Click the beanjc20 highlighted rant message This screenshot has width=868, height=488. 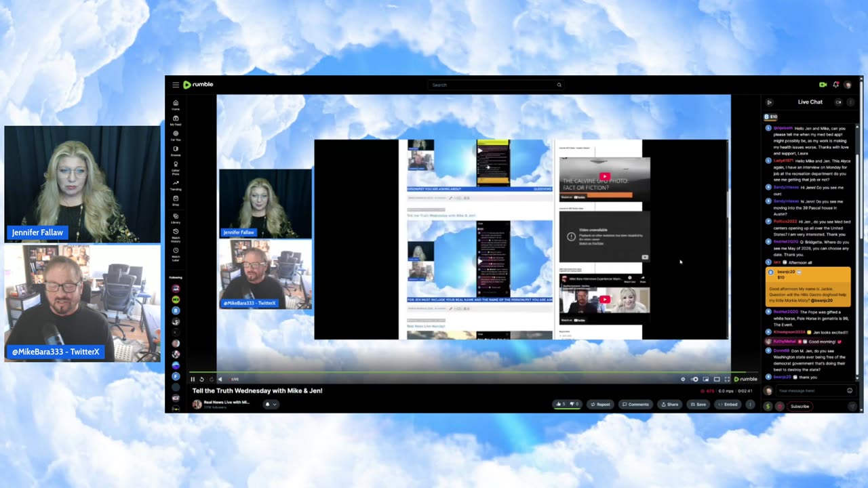[x=808, y=285]
